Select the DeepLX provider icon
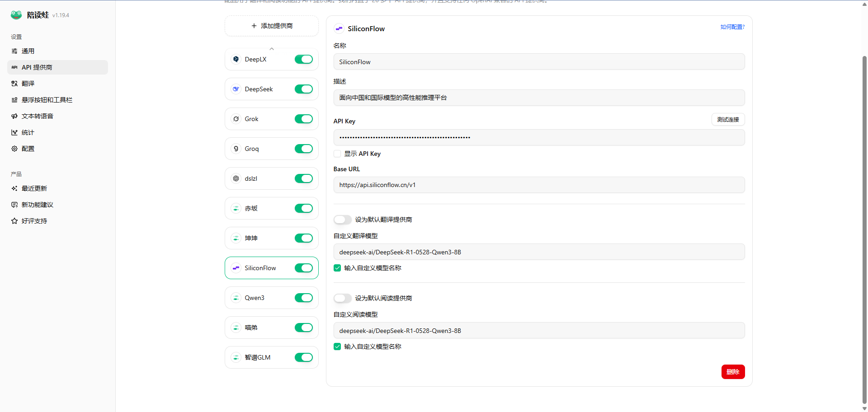The image size is (868, 412). pyautogui.click(x=236, y=59)
